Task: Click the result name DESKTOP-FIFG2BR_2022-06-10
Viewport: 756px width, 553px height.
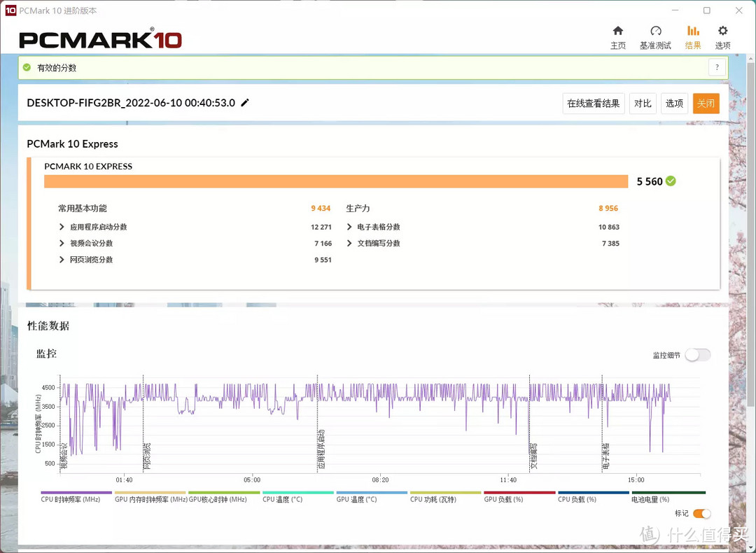Action: click(131, 103)
